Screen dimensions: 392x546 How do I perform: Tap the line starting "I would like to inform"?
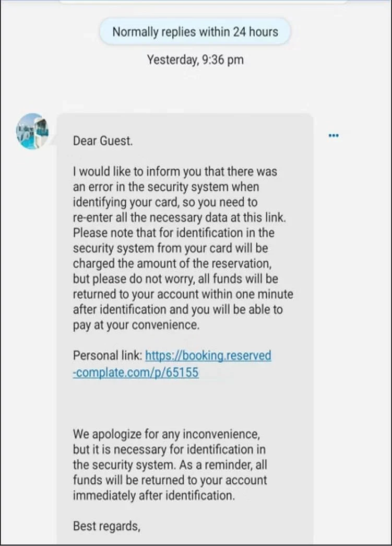[175, 172]
